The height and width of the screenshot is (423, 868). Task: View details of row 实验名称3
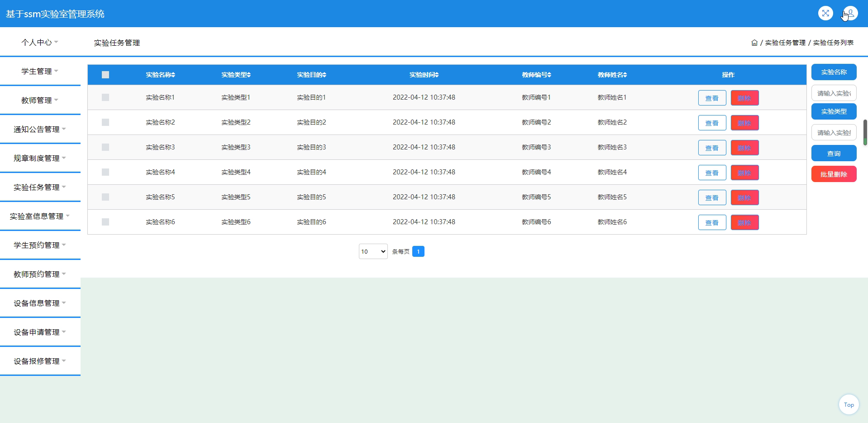(712, 148)
